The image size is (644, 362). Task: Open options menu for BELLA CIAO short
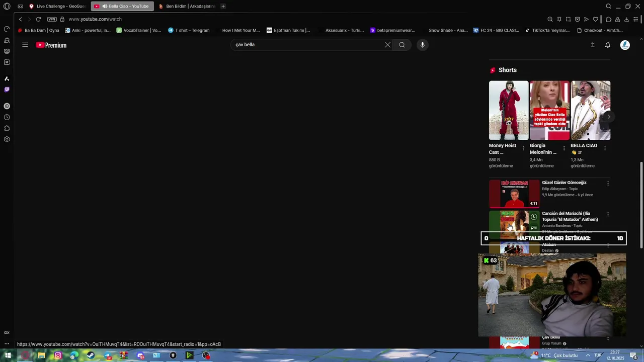coord(605,148)
